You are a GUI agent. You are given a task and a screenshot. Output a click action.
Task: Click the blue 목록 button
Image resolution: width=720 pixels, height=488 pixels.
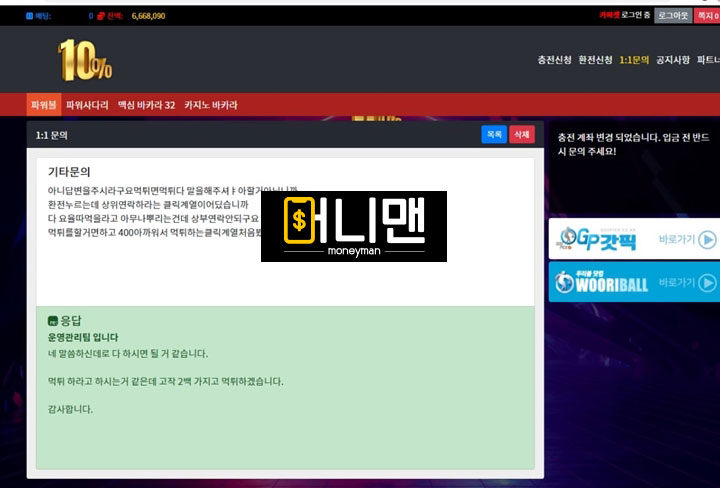(x=494, y=135)
